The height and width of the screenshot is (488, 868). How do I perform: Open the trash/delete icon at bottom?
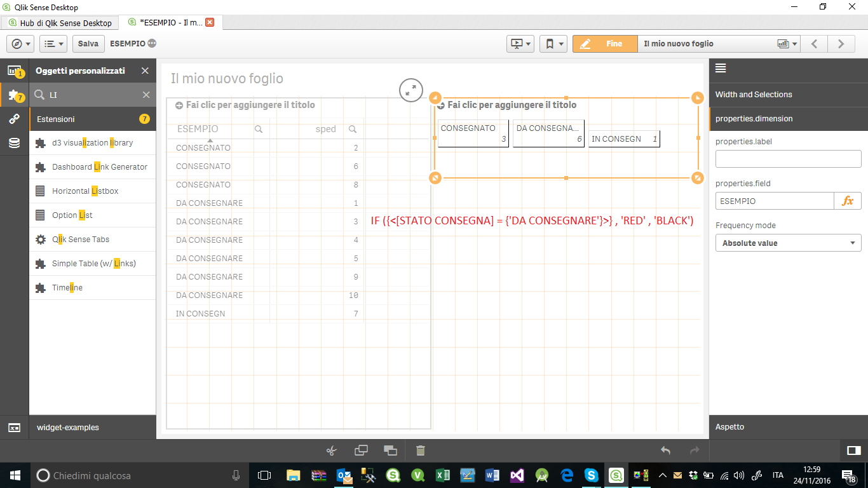[x=419, y=450]
